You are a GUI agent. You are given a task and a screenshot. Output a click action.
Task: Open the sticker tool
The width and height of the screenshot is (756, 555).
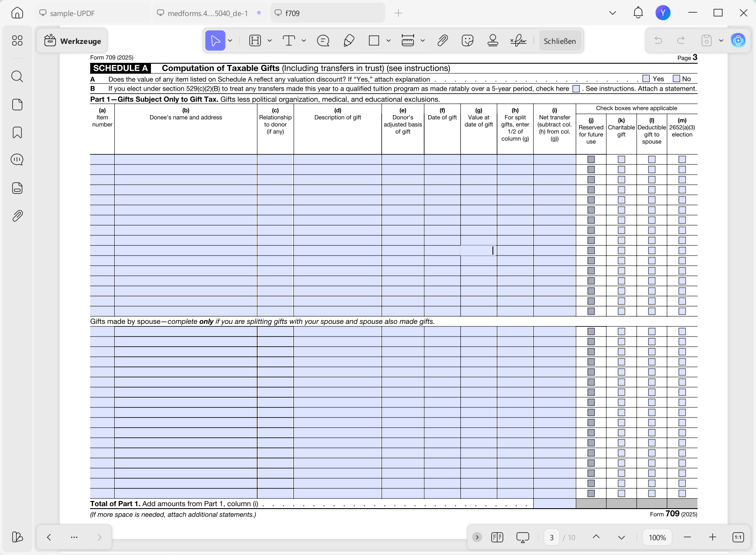point(468,40)
